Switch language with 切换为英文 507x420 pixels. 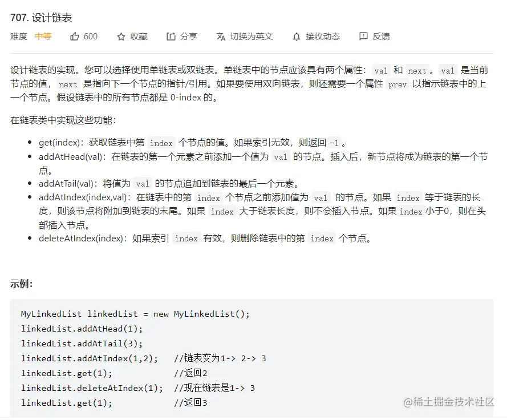pos(252,37)
